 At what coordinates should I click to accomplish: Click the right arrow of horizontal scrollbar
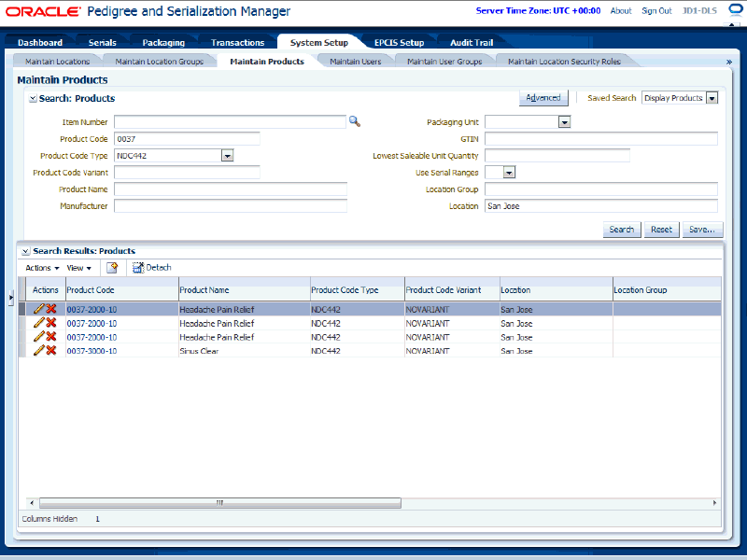click(x=714, y=503)
